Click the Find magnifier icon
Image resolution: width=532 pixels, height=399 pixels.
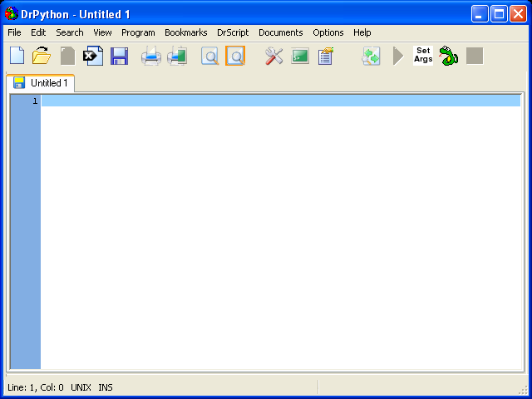tap(210, 56)
